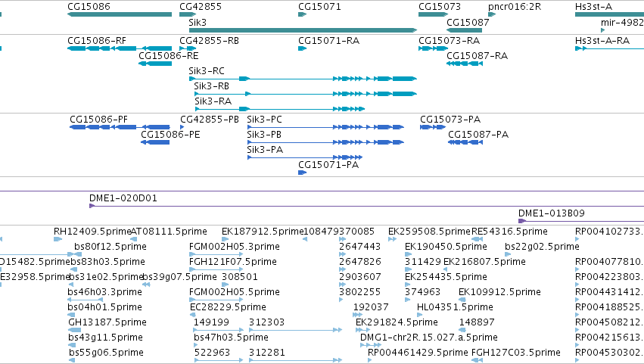The height and width of the screenshot is (364, 644).
Task: Open the Hs3st-A-RA transcript label
Action: (x=602, y=41)
